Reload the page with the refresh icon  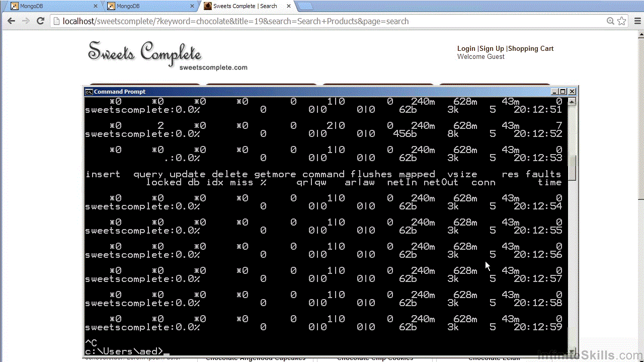(x=41, y=21)
